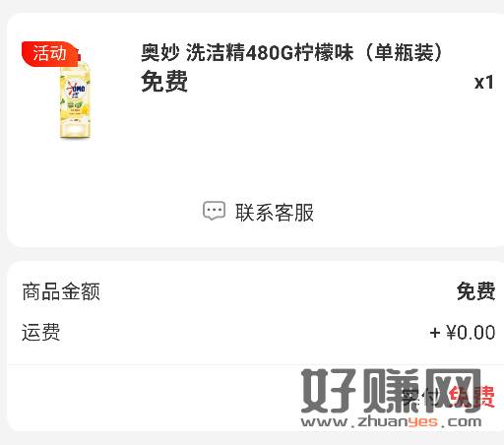Open the OMO dish soap product thumbnail
The width and height of the screenshot is (504, 445).
pyautogui.click(x=75, y=98)
